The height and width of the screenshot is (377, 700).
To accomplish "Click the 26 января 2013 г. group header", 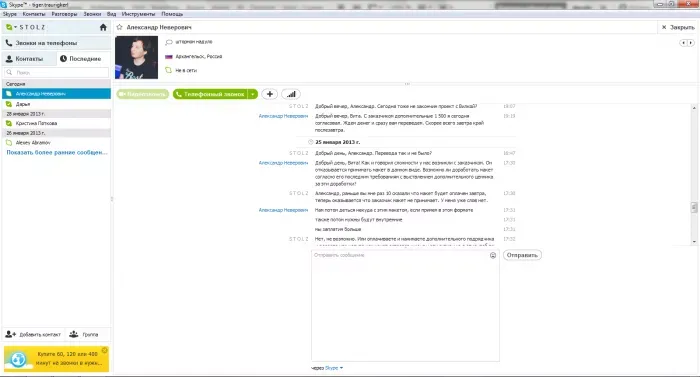I will point(56,133).
